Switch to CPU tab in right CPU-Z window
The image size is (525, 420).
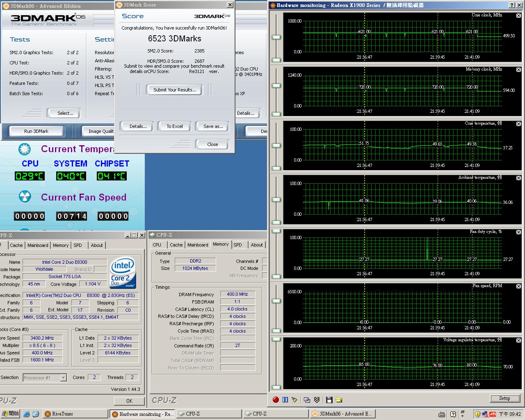click(x=157, y=245)
